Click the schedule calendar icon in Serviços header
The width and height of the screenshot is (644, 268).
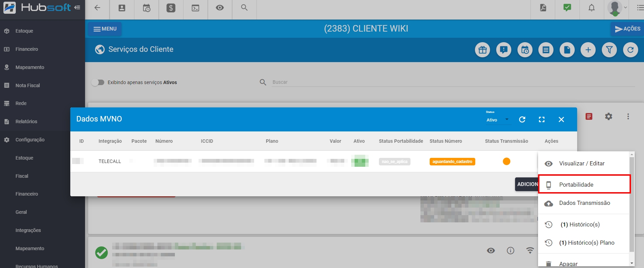(525, 50)
